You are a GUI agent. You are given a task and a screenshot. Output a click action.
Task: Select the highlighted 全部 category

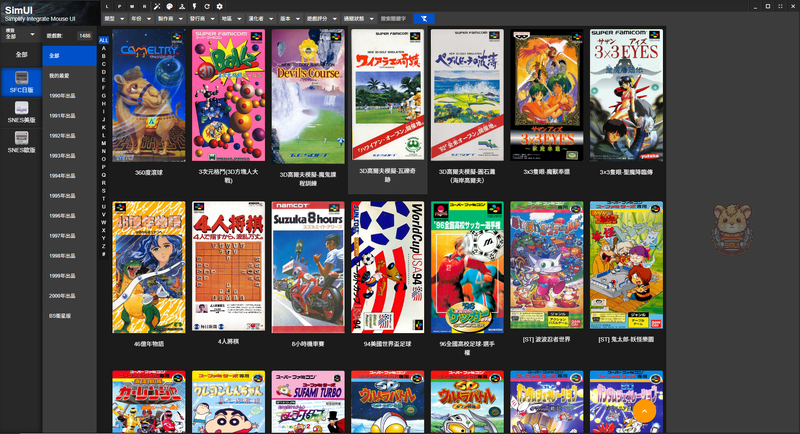69,56
